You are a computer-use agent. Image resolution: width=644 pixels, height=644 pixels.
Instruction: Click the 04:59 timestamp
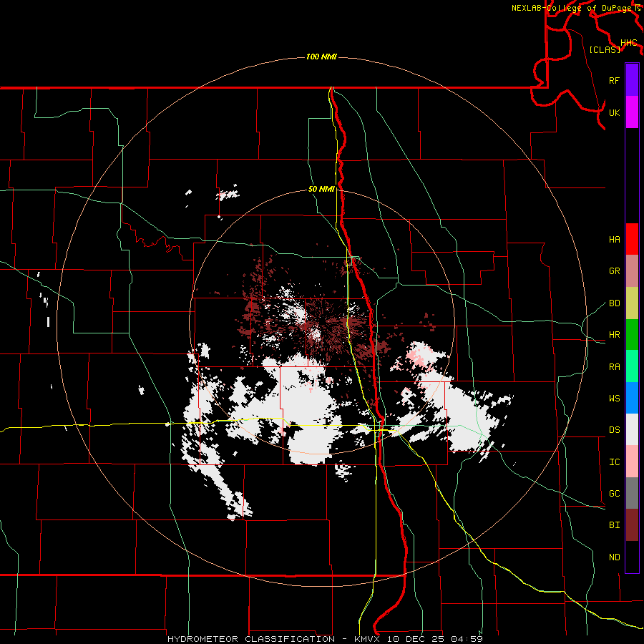point(467,639)
